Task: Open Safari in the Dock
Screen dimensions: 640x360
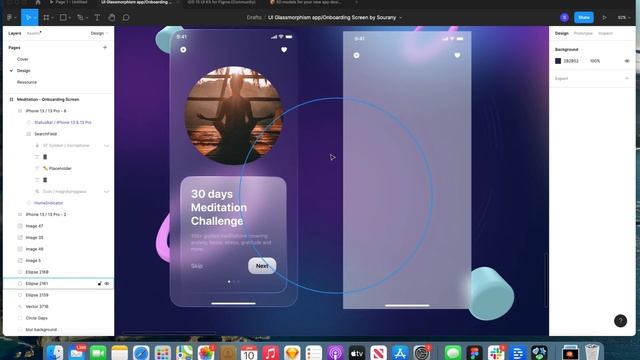Action: (x=141, y=353)
